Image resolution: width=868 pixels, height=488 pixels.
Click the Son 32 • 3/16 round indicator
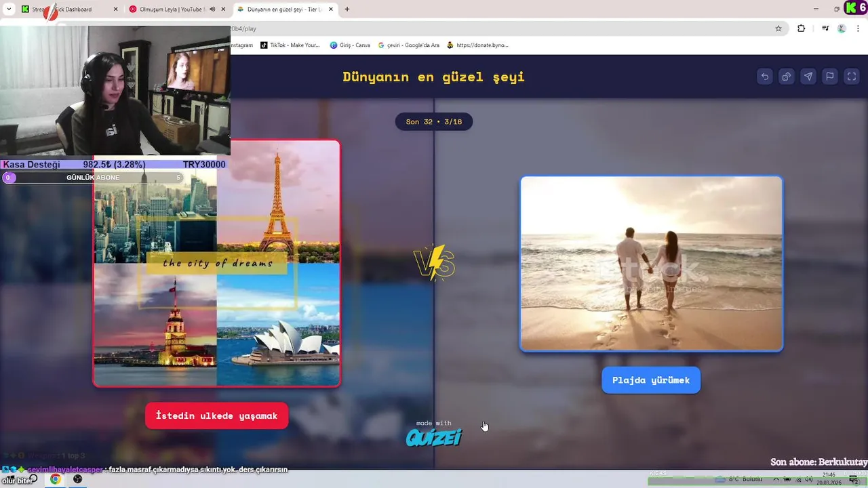[434, 122]
